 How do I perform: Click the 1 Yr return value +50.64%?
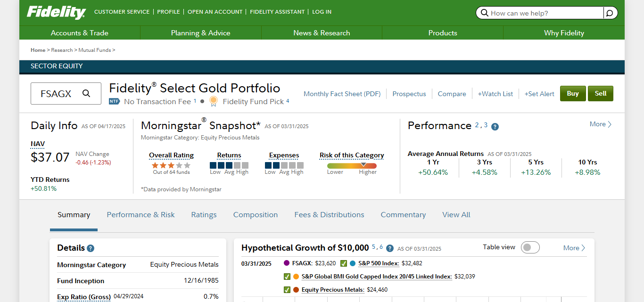(x=433, y=172)
